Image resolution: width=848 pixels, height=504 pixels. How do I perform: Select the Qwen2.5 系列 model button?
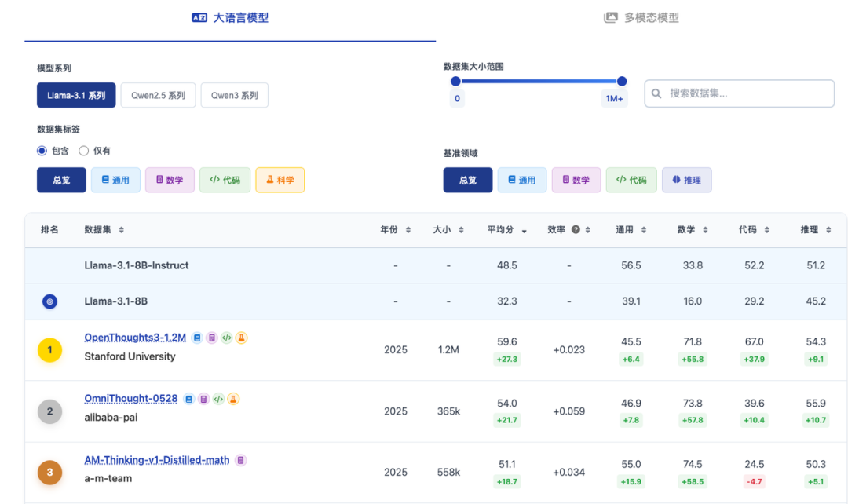(158, 95)
